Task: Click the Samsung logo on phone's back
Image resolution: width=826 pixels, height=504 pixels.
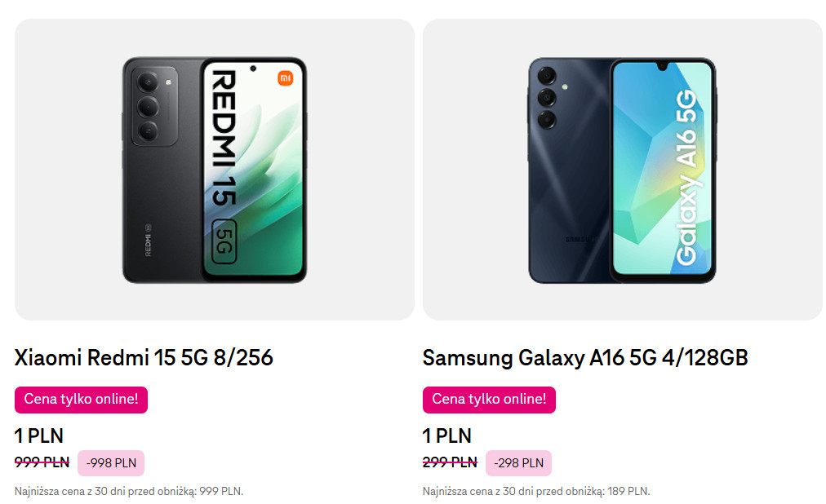Action: 575,239
